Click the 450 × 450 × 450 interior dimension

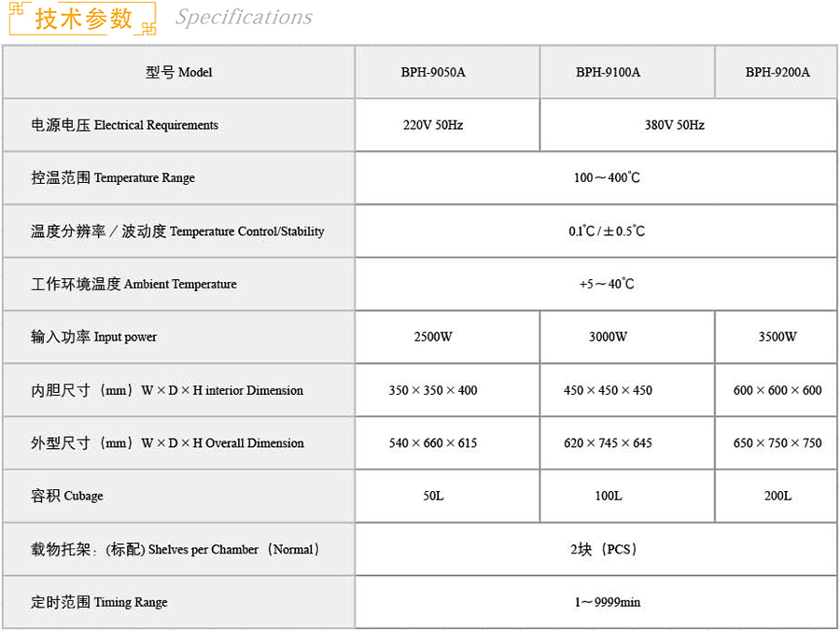point(608,390)
